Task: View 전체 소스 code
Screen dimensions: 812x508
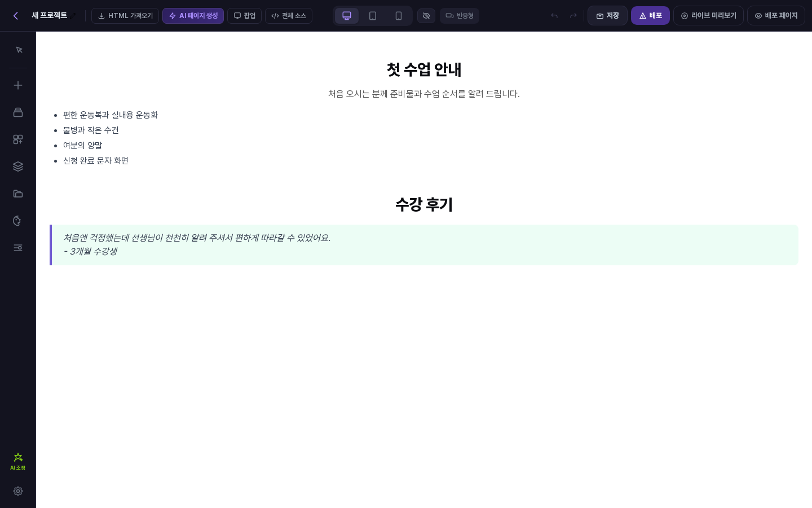Action: click(x=289, y=16)
